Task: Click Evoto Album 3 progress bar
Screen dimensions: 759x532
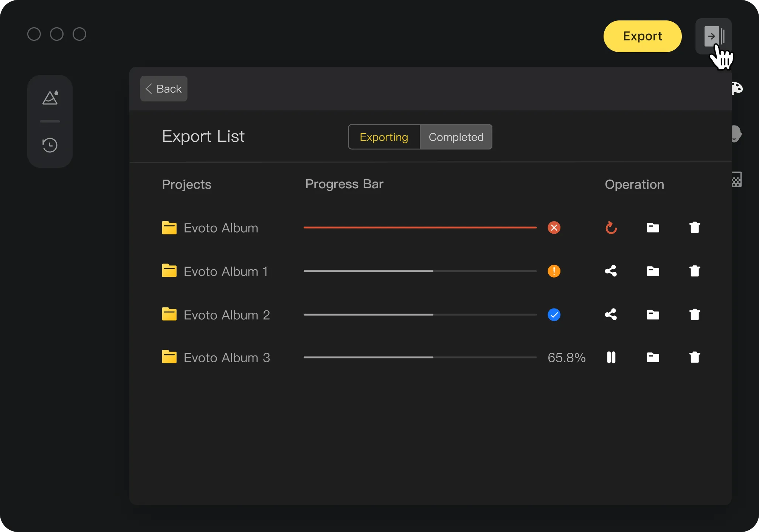Action: 420,357
